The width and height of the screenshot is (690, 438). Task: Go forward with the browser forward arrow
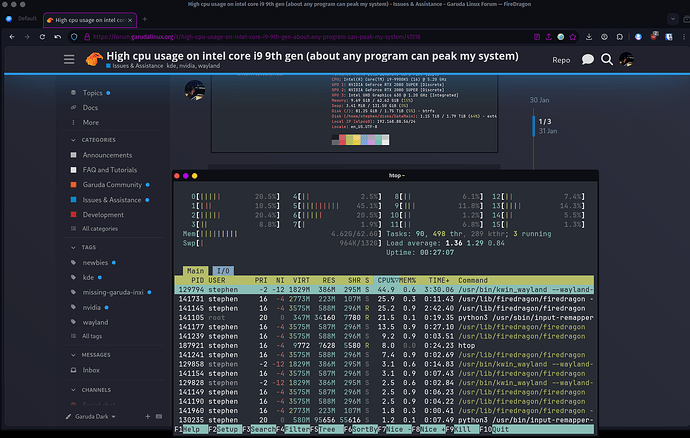click(27, 37)
